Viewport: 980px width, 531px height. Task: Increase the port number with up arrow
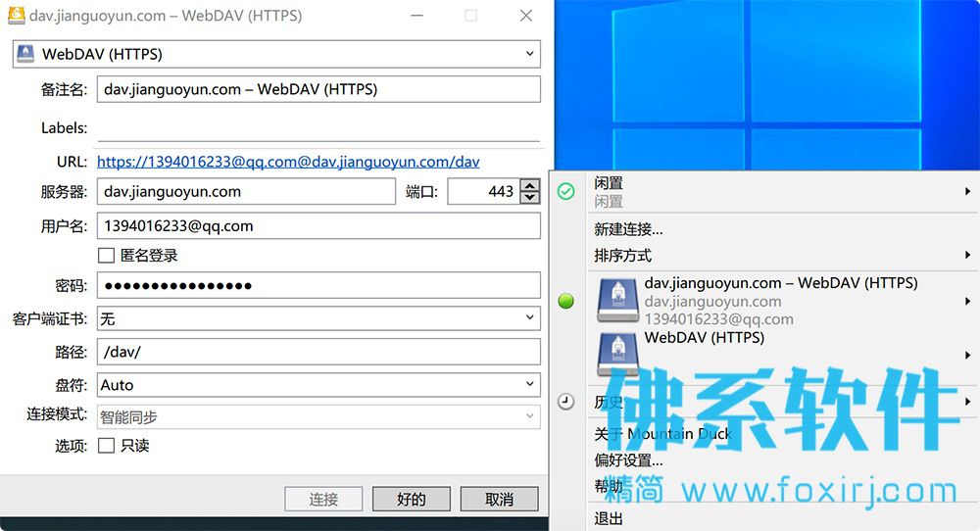[x=530, y=185]
